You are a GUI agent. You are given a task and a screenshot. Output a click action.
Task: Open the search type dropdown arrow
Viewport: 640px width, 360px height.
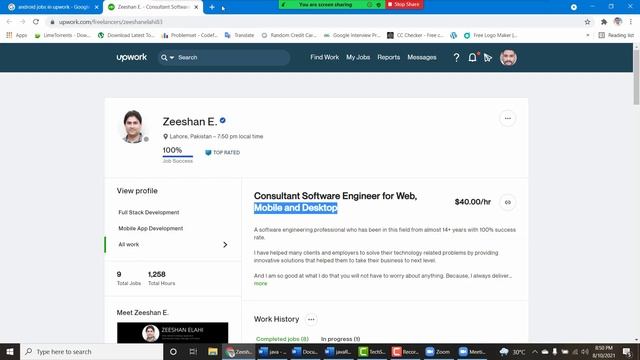172,58
